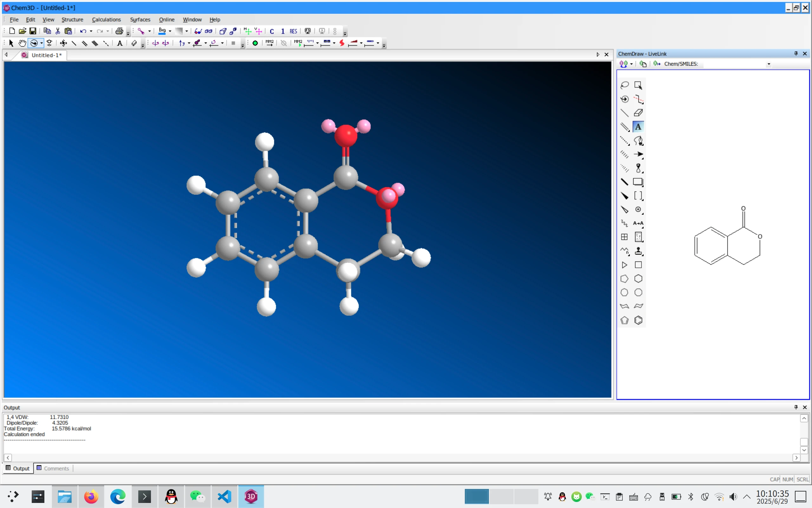Open the background effect dropdown

click(x=187, y=31)
